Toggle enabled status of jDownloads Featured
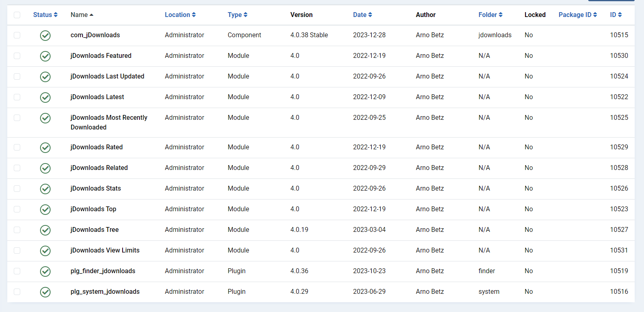Viewport: 644px width, 312px height. point(45,56)
